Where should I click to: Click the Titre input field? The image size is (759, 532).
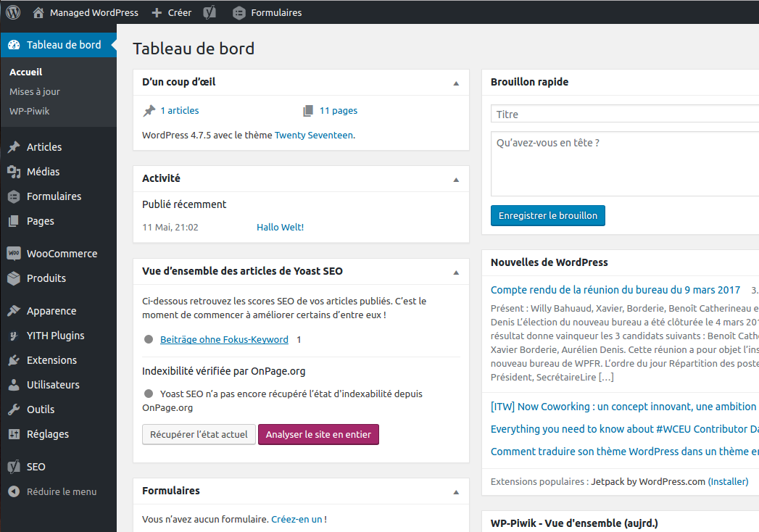(x=625, y=115)
